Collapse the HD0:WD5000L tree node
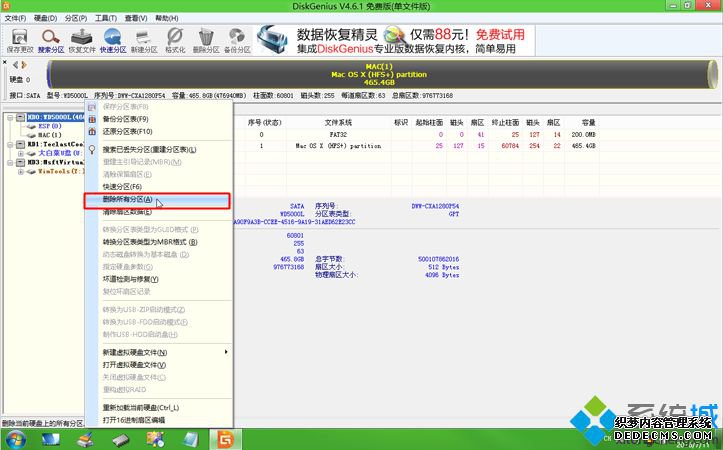Viewport: 723px width, 450px height. tap(10, 118)
